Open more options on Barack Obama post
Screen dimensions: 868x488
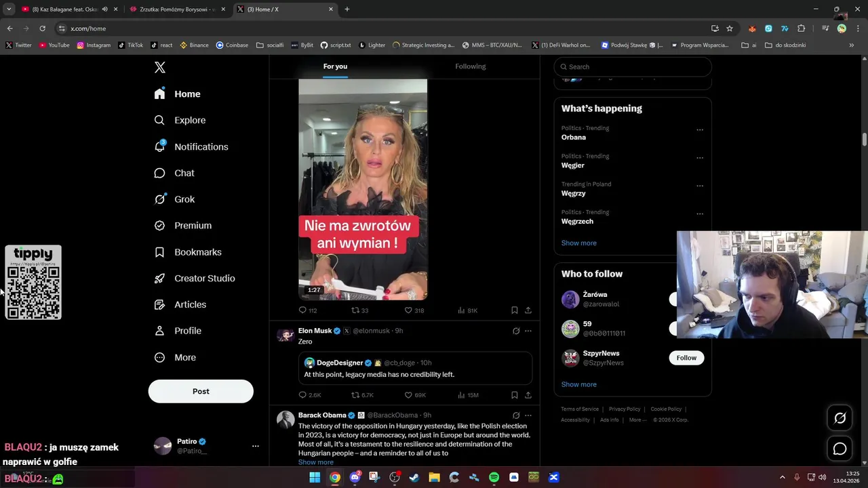[x=528, y=415]
